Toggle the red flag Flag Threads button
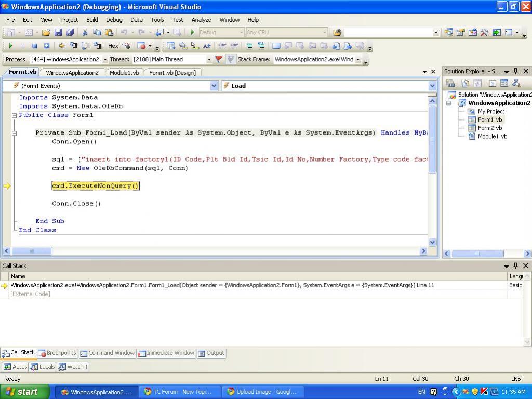This screenshot has width=532, height=399. click(219, 59)
